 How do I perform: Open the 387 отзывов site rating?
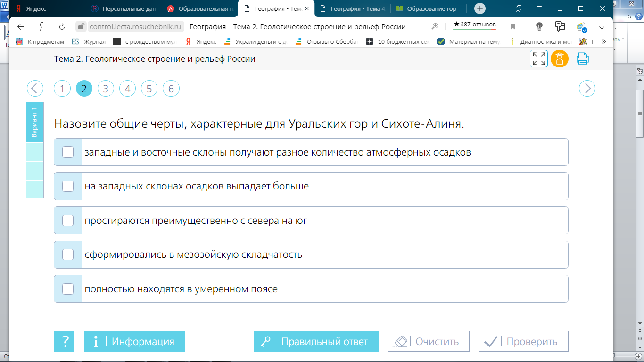click(474, 25)
